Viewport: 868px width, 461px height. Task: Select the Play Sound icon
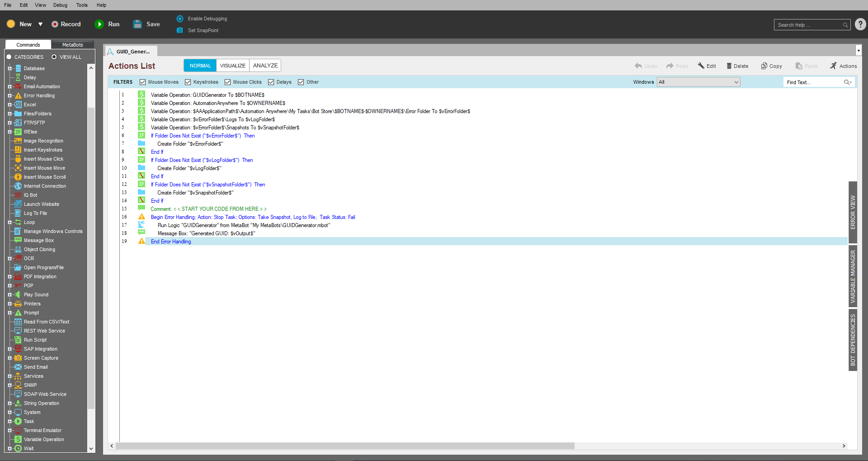[x=18, y=295]
